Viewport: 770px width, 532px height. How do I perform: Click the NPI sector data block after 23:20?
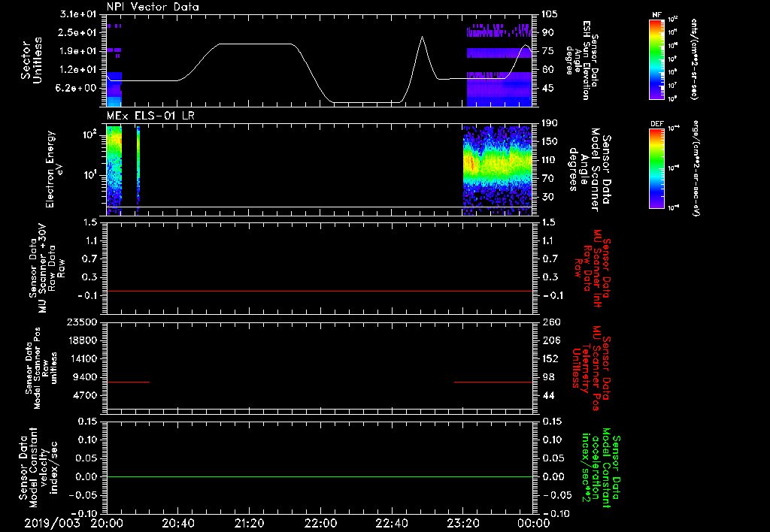pyautogui.click(x=499, y=65)
